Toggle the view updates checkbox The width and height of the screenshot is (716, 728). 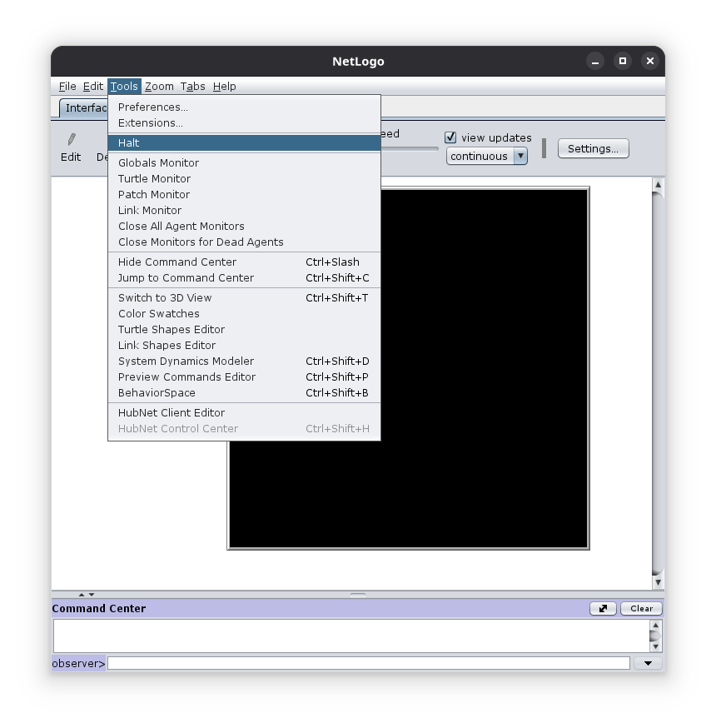[x=450, y=137]
